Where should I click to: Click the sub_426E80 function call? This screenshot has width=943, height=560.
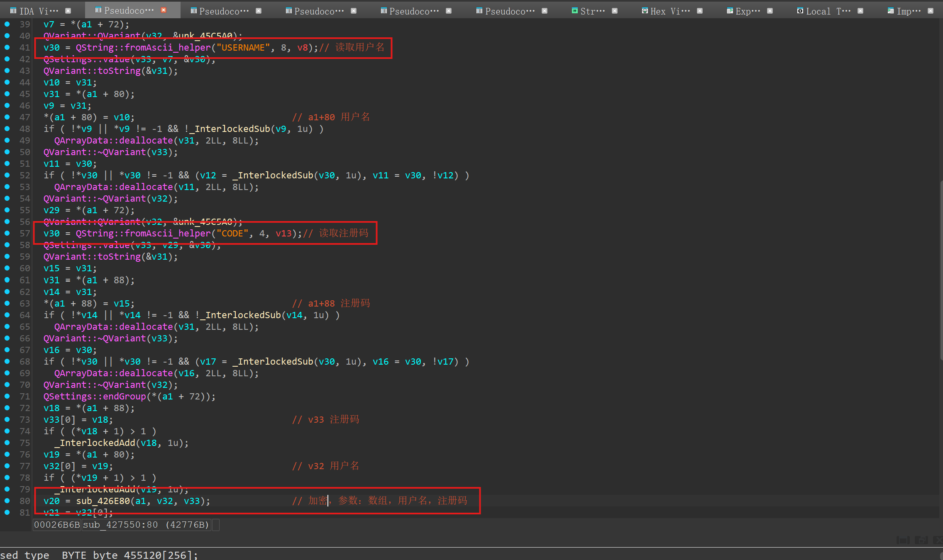click(103, 501)
